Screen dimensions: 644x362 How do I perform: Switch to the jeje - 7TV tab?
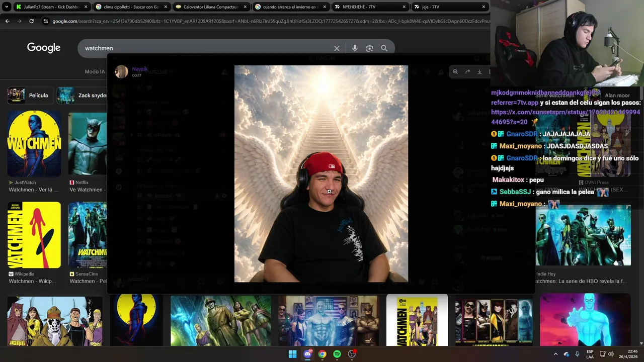450,7
